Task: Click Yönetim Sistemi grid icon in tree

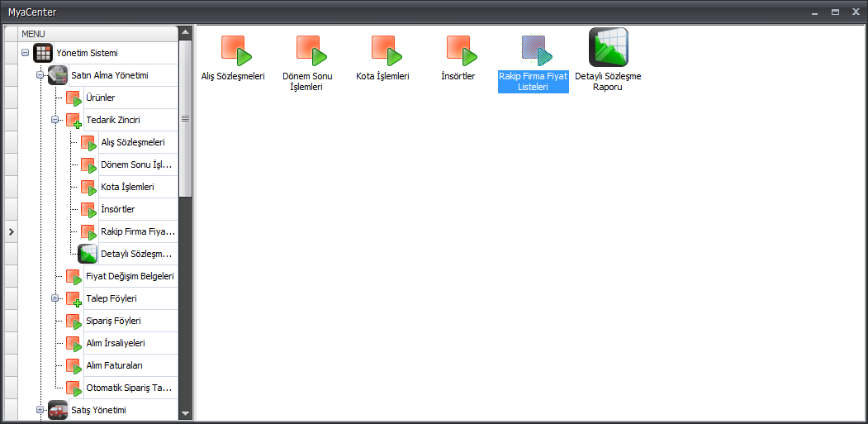Action: 43,53
